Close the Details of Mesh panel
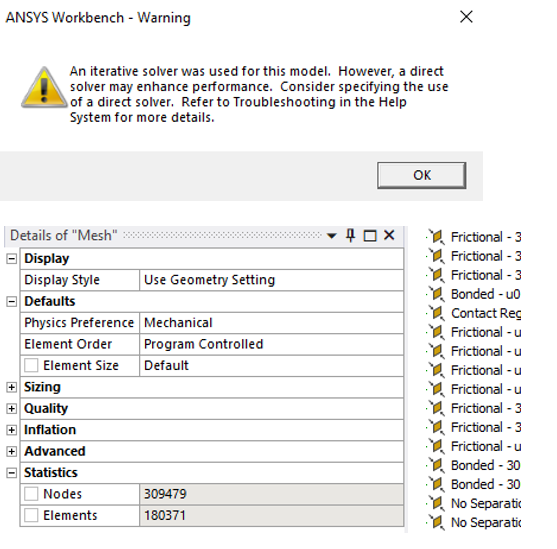557x549 pixels. [389, 235]
